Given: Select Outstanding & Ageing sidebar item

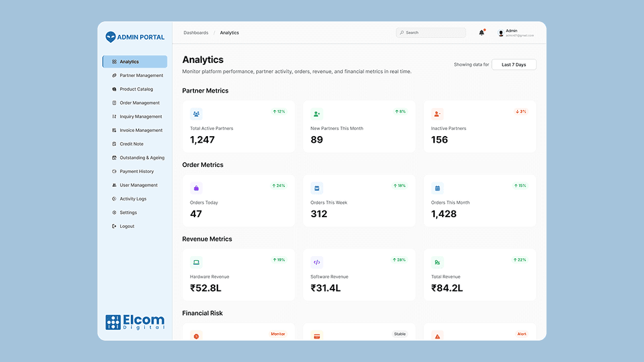Looking at the screenshot, I should point(142,158).
